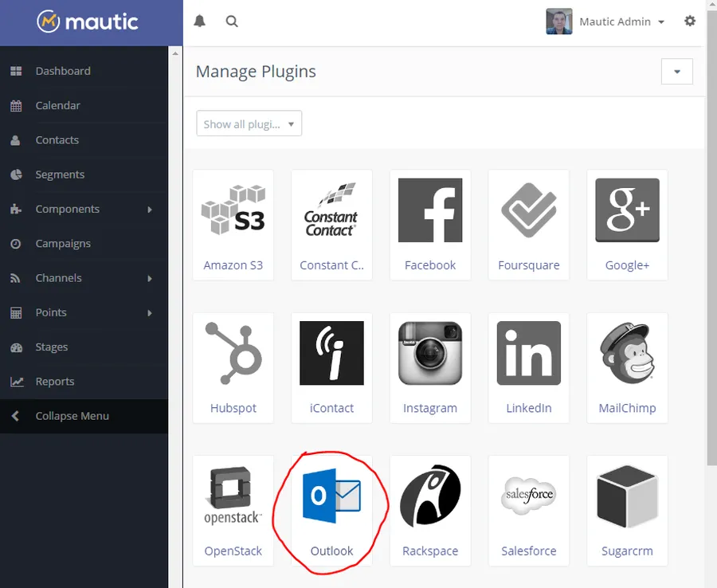717x588 pixels.
Task: Open the OpenStack plugin logo
Action: [x=233, y=496]
